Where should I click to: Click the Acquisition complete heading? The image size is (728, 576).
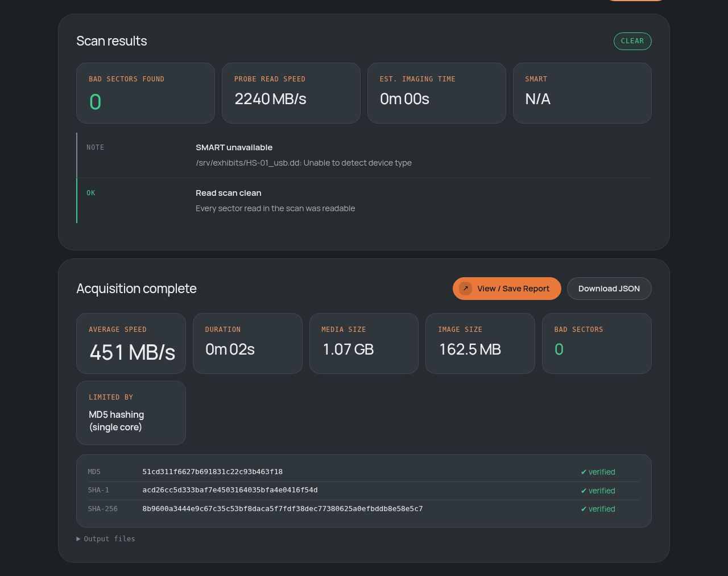[x=136, y=289]
